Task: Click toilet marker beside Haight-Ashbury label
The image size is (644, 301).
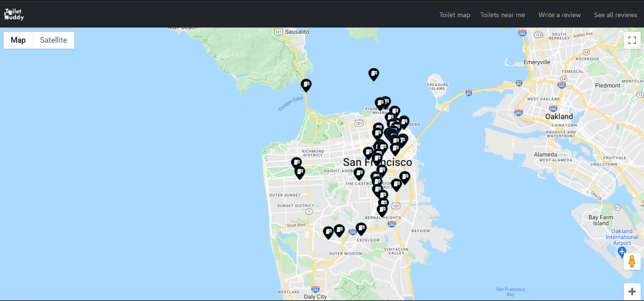Action: [x=359, y=174]
